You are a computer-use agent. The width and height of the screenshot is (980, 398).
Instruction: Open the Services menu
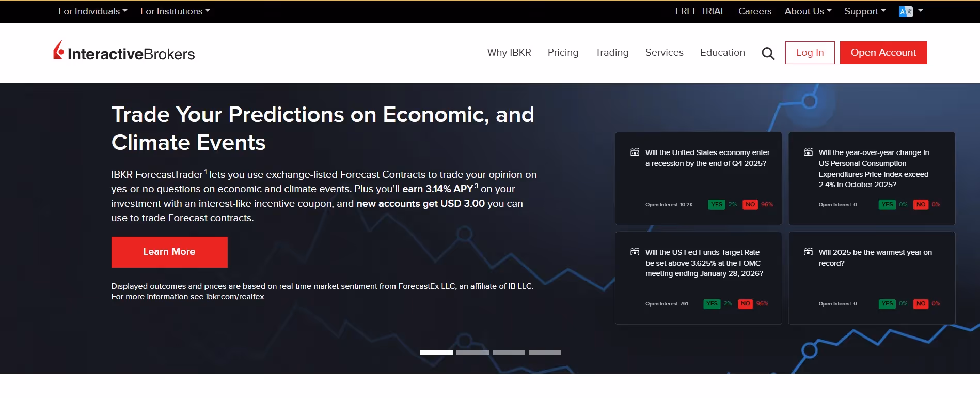pyautogui.click(x=664, y=53)
